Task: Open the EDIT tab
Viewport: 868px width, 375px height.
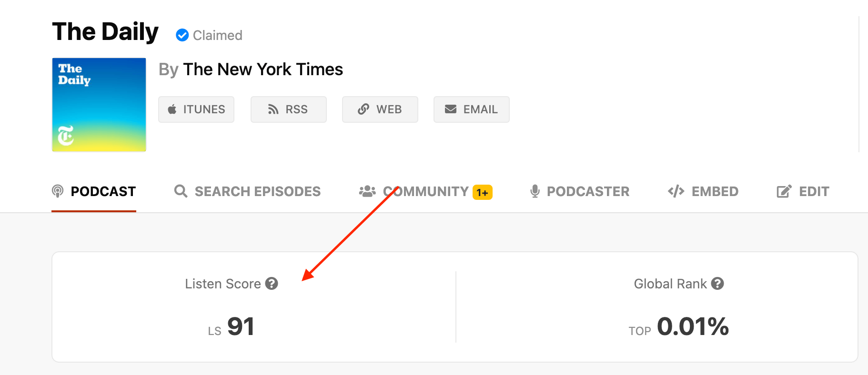Action: pyautogui.click(x=803, y=191)
